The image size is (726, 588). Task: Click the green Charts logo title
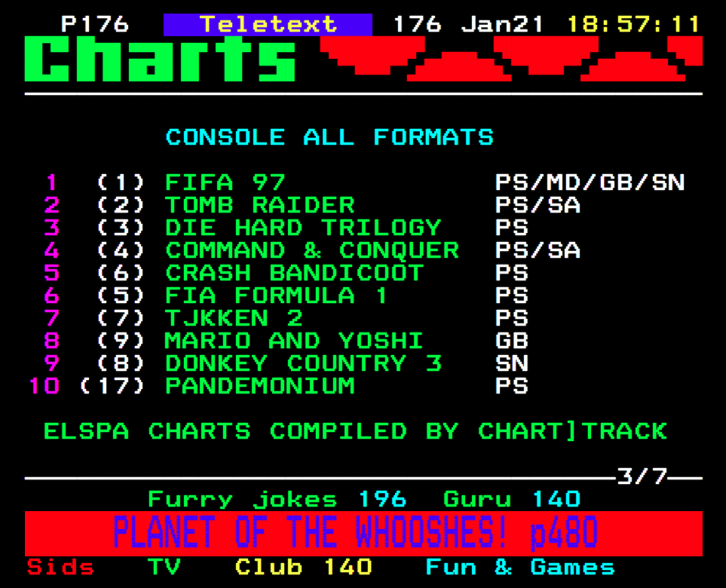pos(160,59)
